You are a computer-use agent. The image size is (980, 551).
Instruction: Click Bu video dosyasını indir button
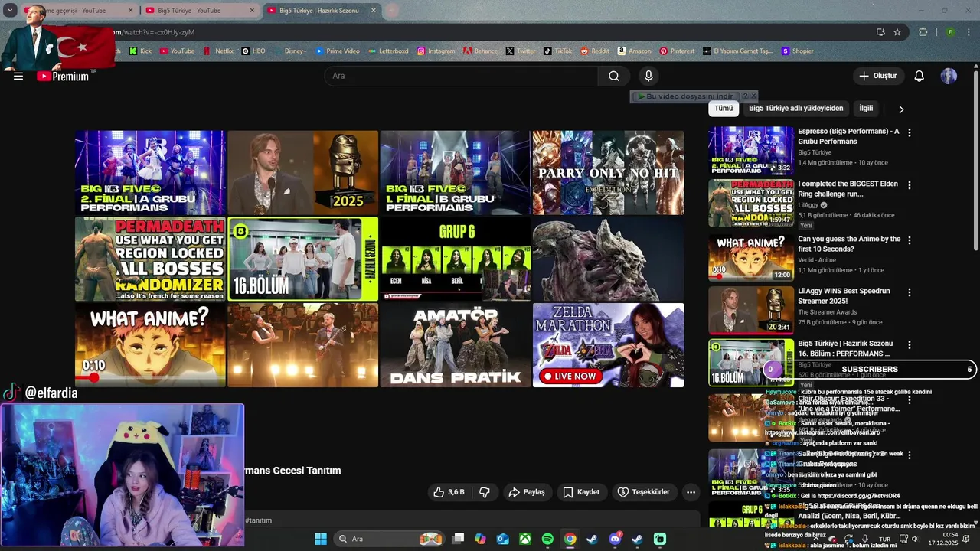685,96
